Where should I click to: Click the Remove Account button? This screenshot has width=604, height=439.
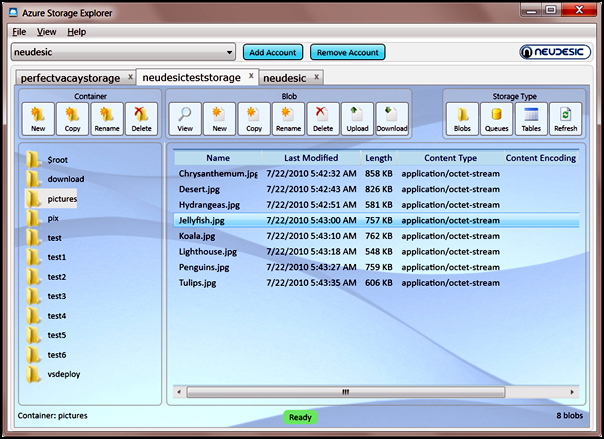347,52
